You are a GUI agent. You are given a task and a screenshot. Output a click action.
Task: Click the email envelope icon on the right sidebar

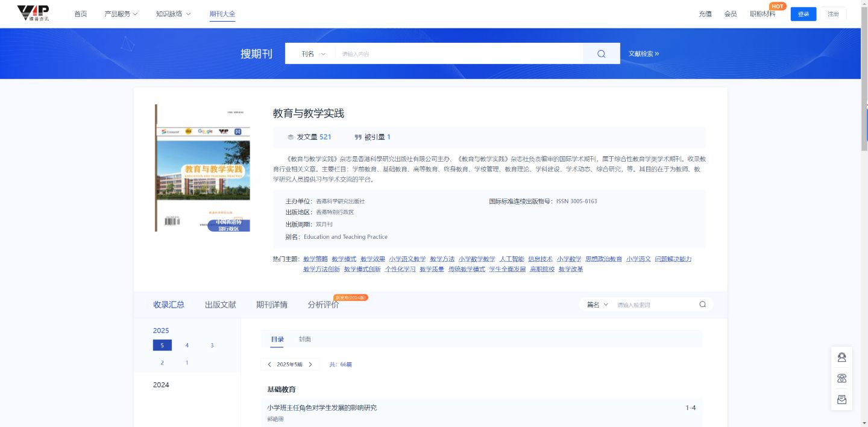[841, 399]
